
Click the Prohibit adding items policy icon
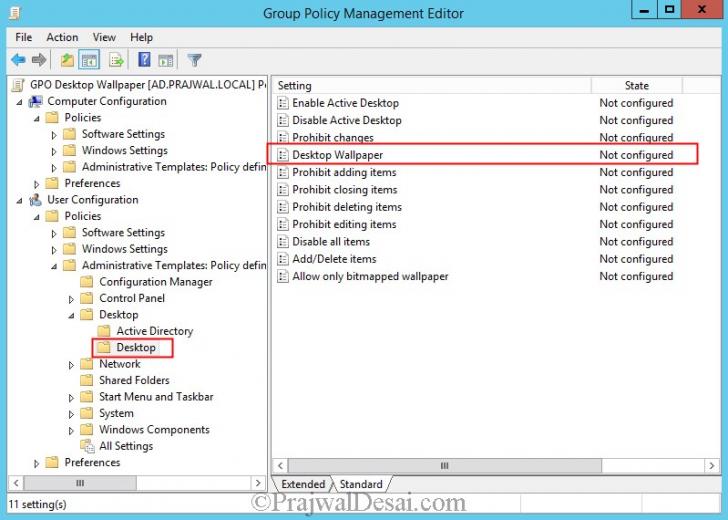283,172
